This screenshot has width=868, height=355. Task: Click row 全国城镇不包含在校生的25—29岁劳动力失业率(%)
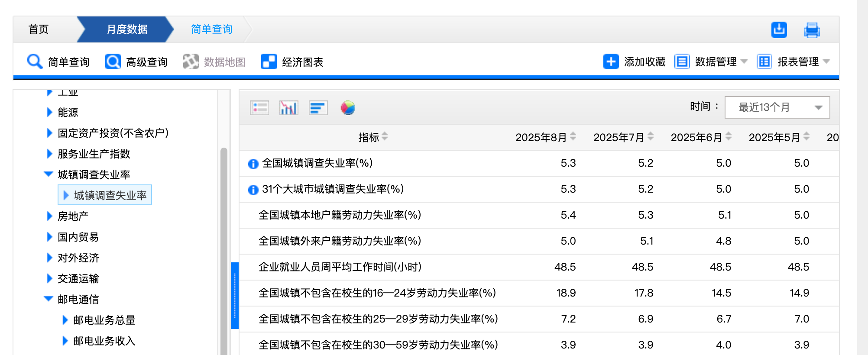[x=539, y=319]
